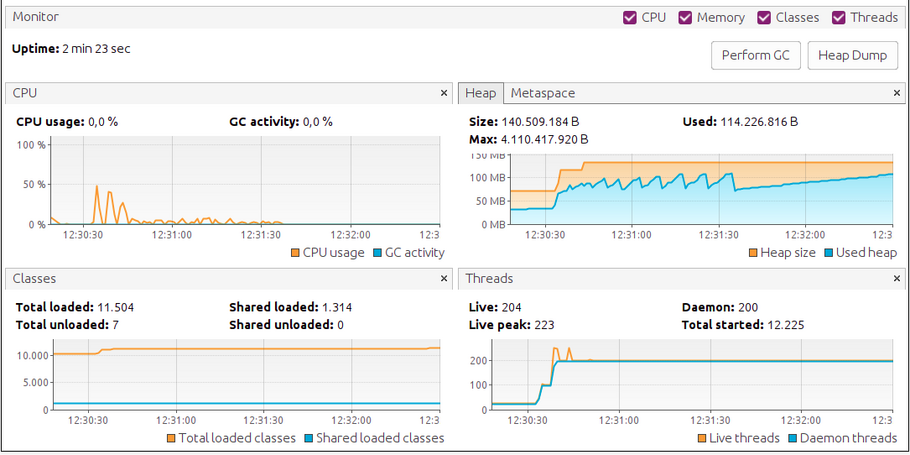
Task: Click the CPU usage legend swatch
Action: 296,253
